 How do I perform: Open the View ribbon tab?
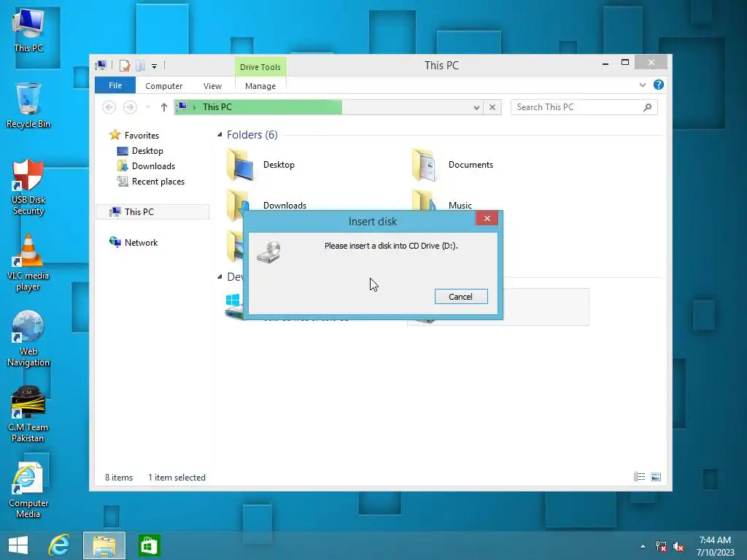(x=212, y=86)
